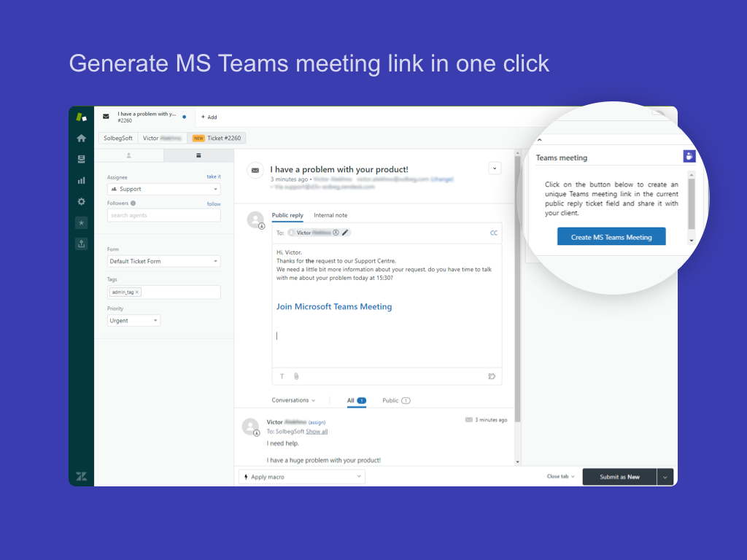
Task: Click the upload icon in the sidebar
Action: click(81, 244)
